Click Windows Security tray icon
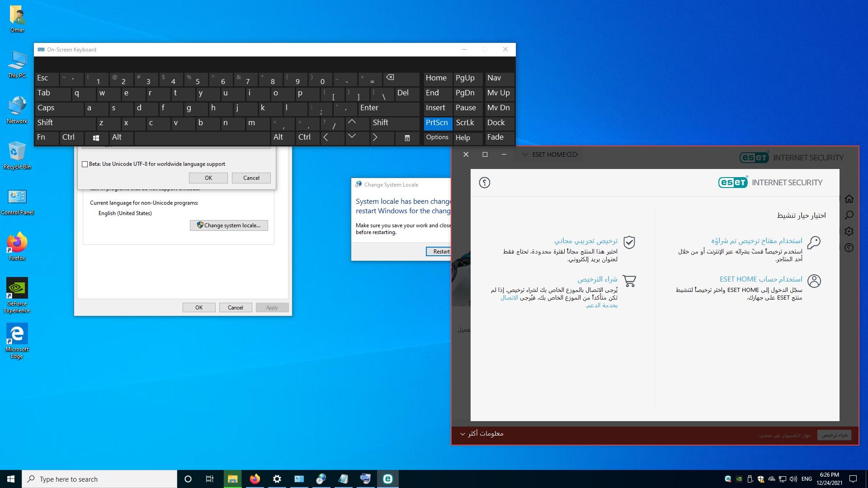The image size is (868, 488). (761, 479)
